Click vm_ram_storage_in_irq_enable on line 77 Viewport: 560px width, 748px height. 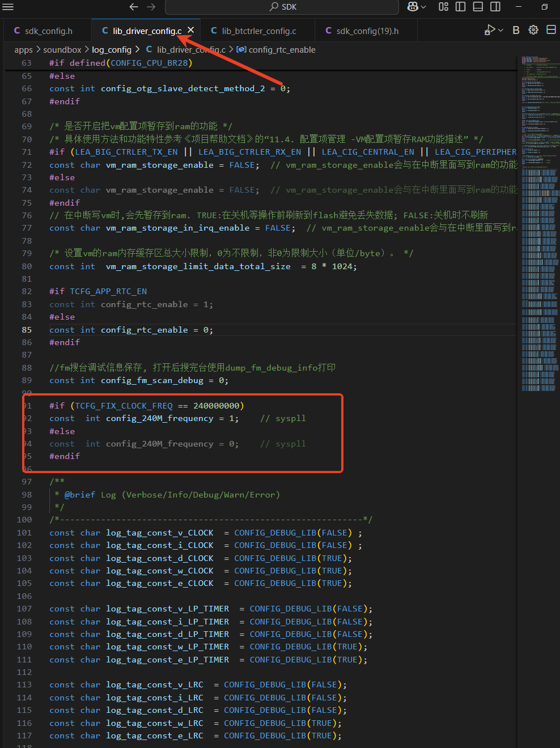178,228
